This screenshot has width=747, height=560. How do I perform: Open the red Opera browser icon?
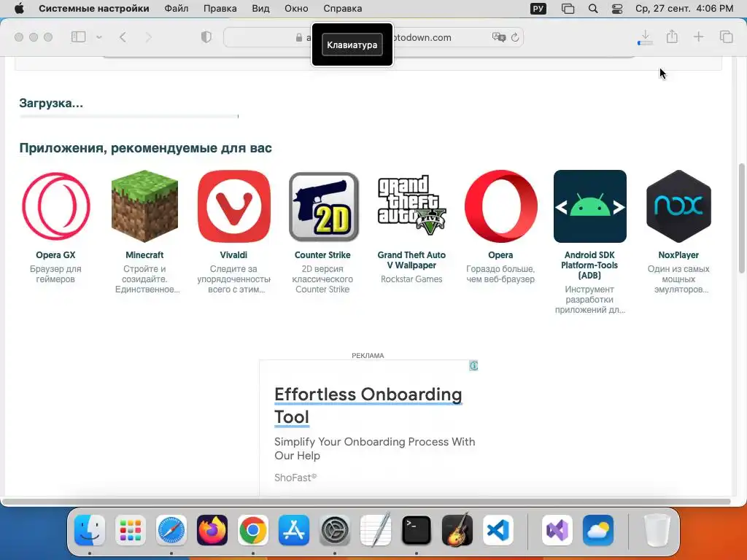pyautogui.click(x=500, y=206)
